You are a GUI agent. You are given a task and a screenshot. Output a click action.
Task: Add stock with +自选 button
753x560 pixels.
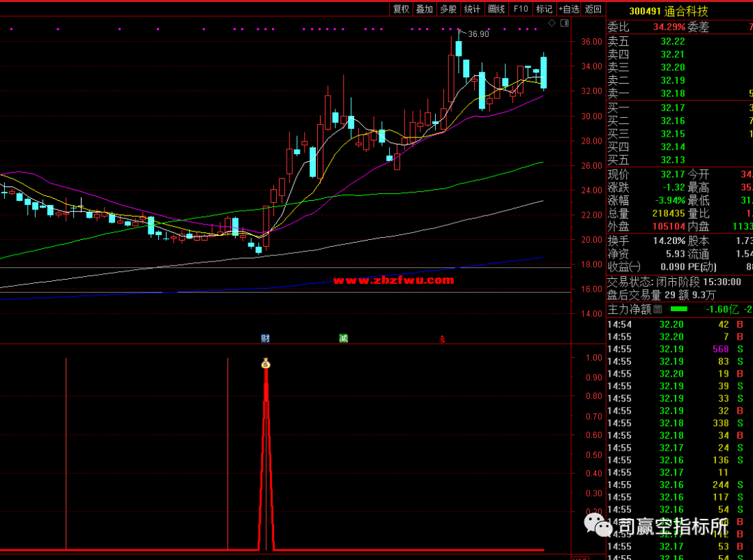pyautogui.click(x=569, y=9)
